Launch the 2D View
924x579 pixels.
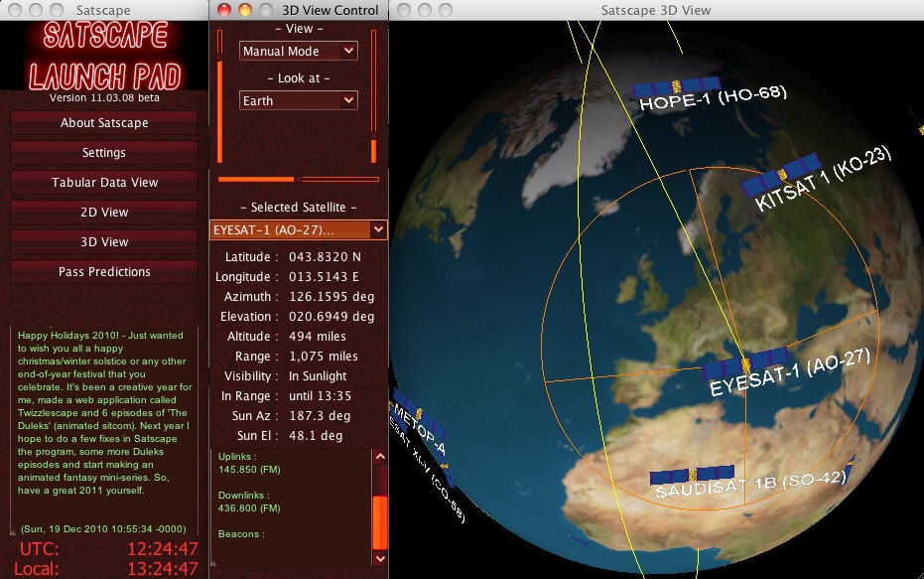pos(104,213)
